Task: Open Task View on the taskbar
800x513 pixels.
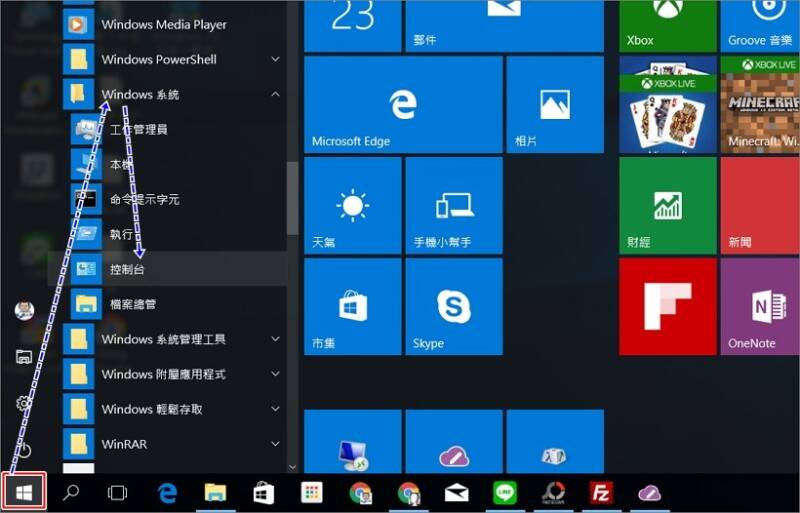Action: [x=117, y=493]
